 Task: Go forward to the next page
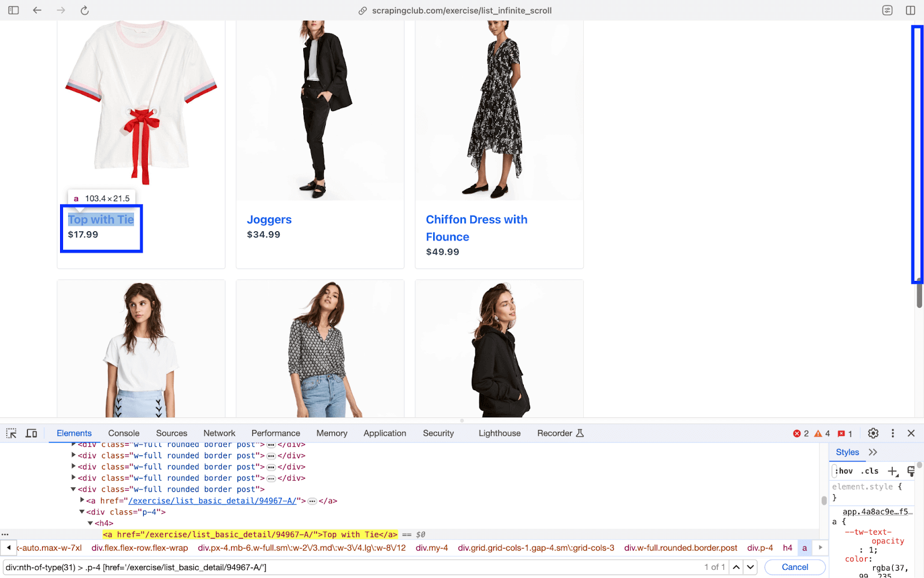pyautogui.click(x=61, y=10)
